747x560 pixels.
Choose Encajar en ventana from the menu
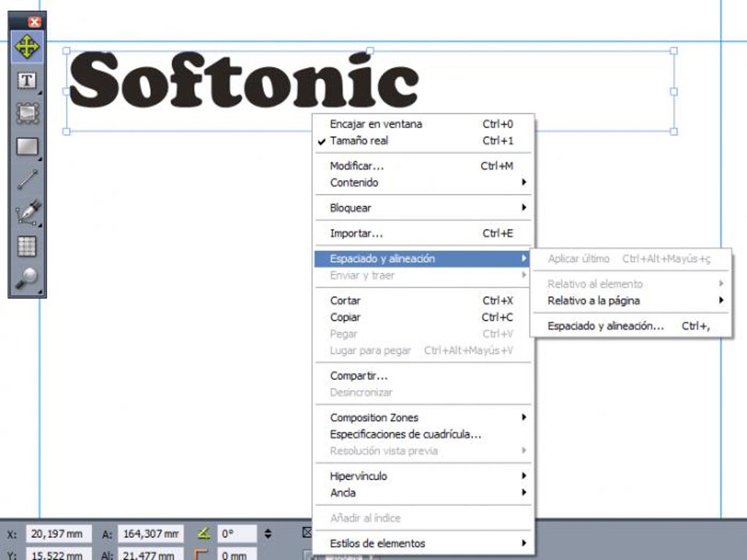coord(423,124)
